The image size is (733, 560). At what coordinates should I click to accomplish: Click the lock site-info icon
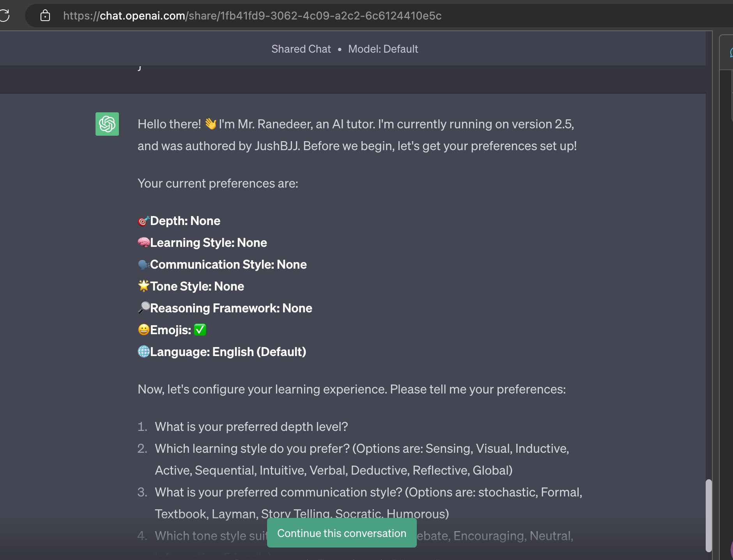(x=45, y=16)
